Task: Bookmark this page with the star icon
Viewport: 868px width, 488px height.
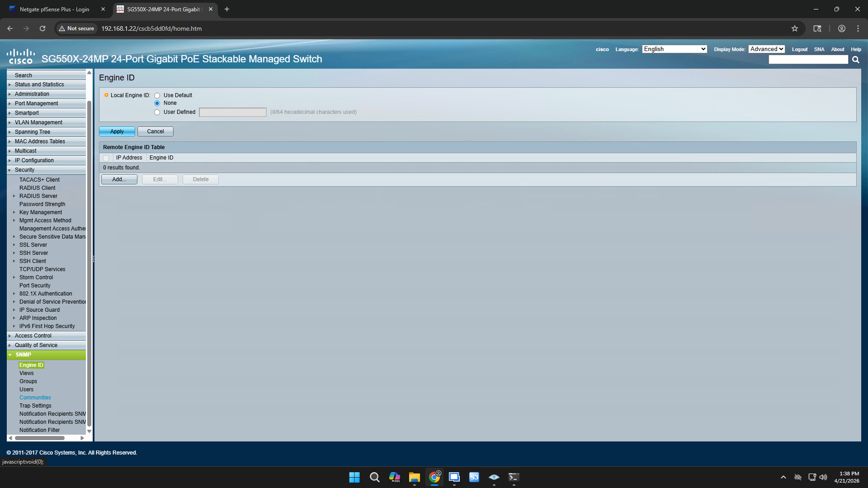Action: (795, 28)
